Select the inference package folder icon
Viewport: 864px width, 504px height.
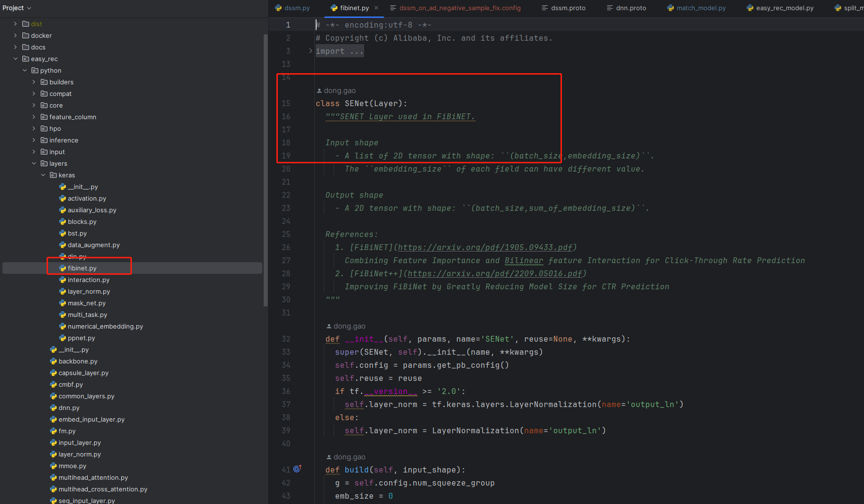[x=44, y=140]
